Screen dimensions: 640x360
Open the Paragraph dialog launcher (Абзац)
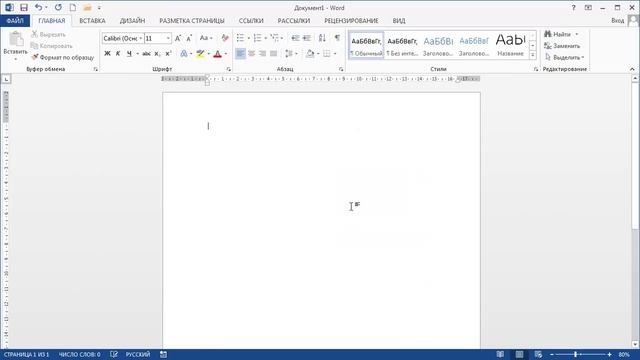[341, 69]
